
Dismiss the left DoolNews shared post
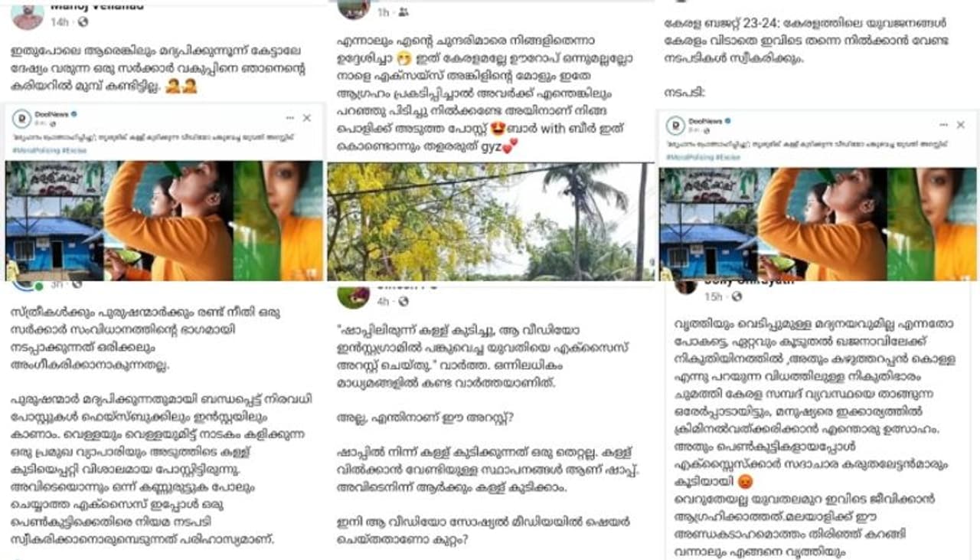pos(307,118)
